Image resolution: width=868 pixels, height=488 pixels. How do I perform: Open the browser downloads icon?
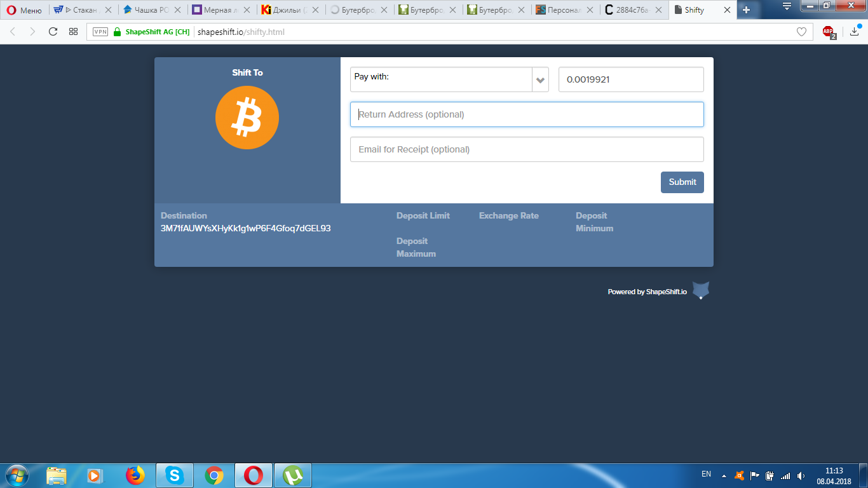(x=855, y=32)
